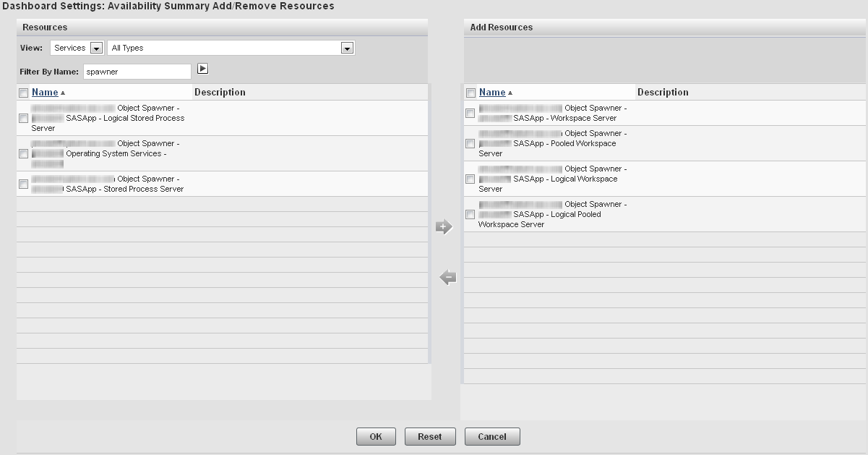The image size is (868, 455).
Task: Open the View Services dropdown
Action: pyautogui.click(x=95, y=47)
